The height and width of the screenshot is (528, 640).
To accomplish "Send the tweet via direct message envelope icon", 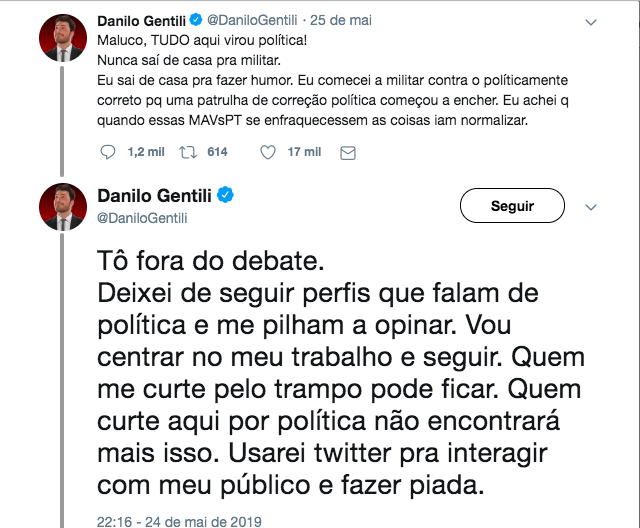I will pyautogui.click(x=347, y=152).
